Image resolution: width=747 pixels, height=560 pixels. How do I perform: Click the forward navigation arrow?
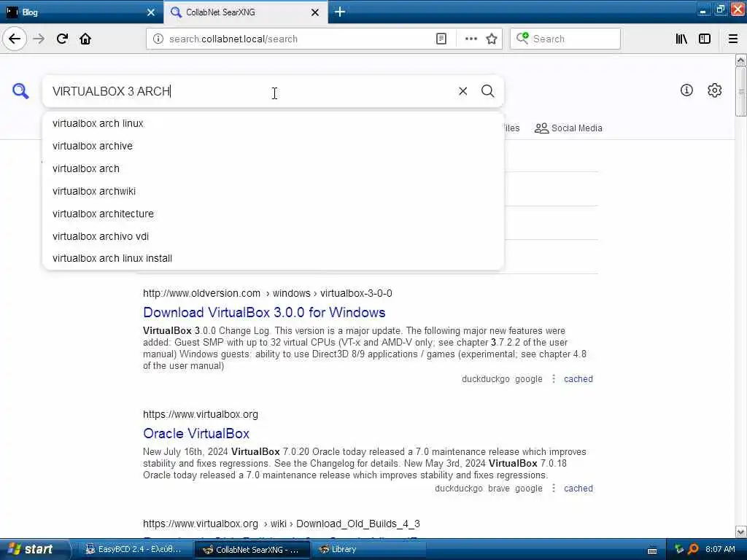click(39, 39)
